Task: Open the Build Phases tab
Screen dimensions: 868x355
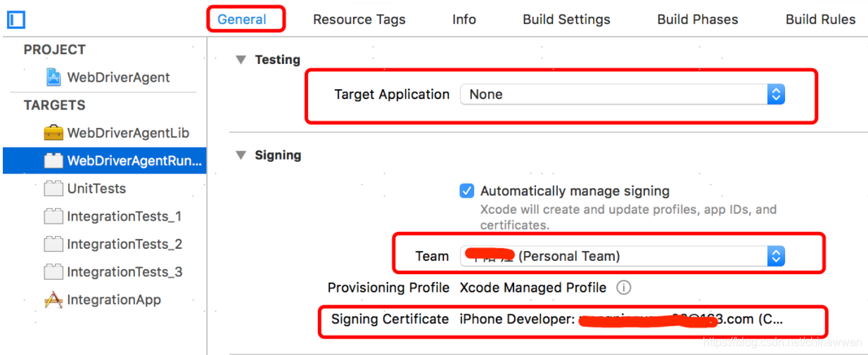Action: (698, 20)
